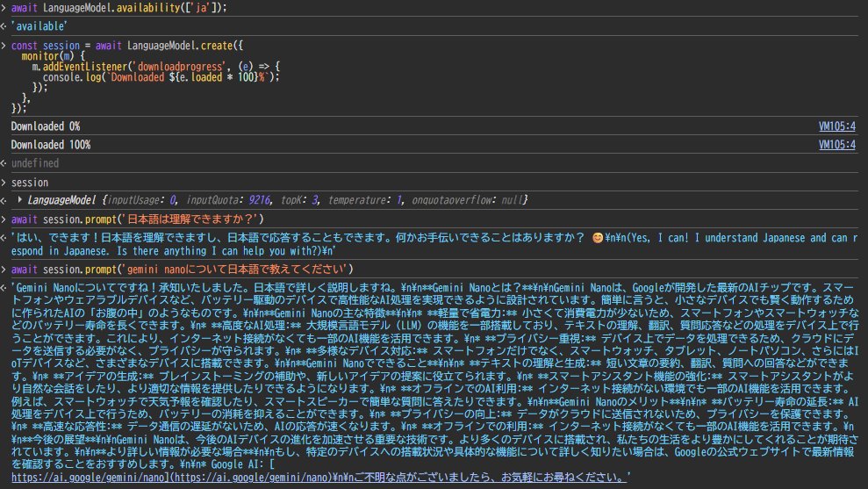Click input chevron before session line
868x489 pixels.
pos(4,183)
